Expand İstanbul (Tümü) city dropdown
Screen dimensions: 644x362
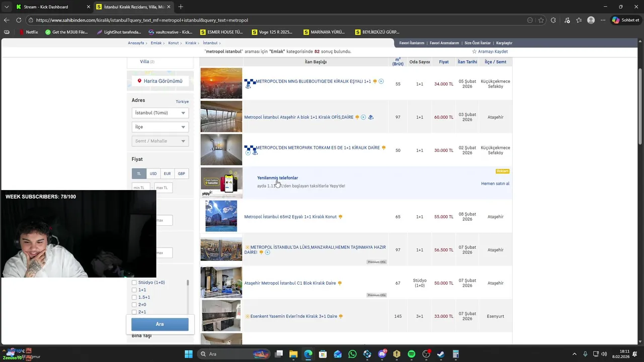(160, 113)
